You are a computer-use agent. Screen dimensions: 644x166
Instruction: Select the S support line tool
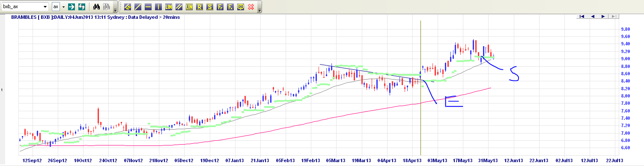click(x=210, y=7)
